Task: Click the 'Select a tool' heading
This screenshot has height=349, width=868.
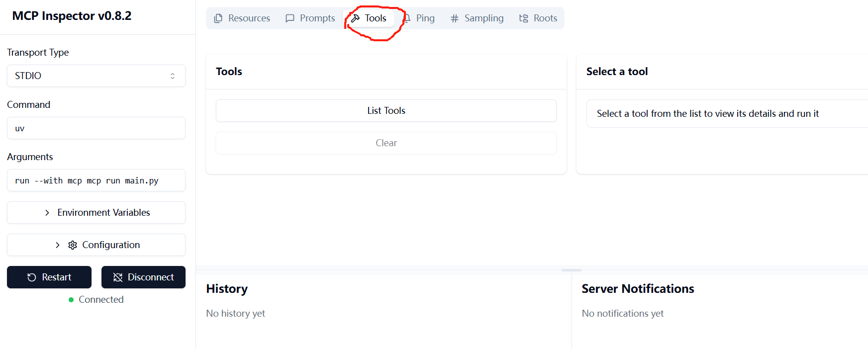Action: [617, 72]
